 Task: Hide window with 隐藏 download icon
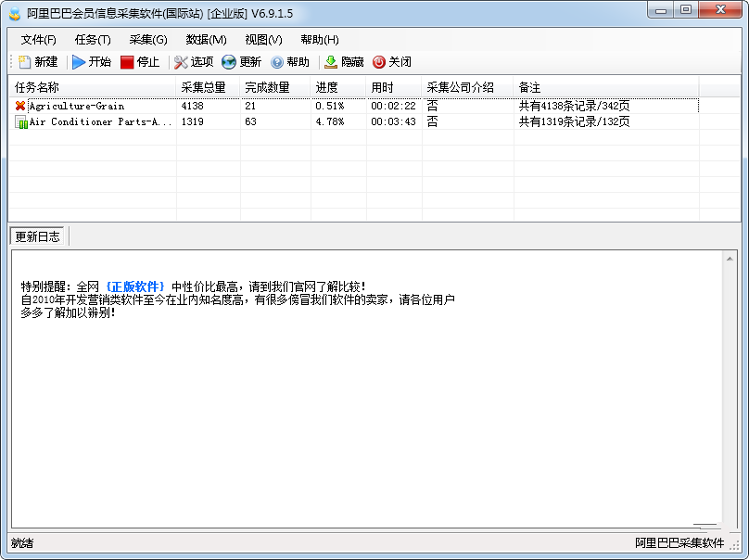click(x=331, y=62)
